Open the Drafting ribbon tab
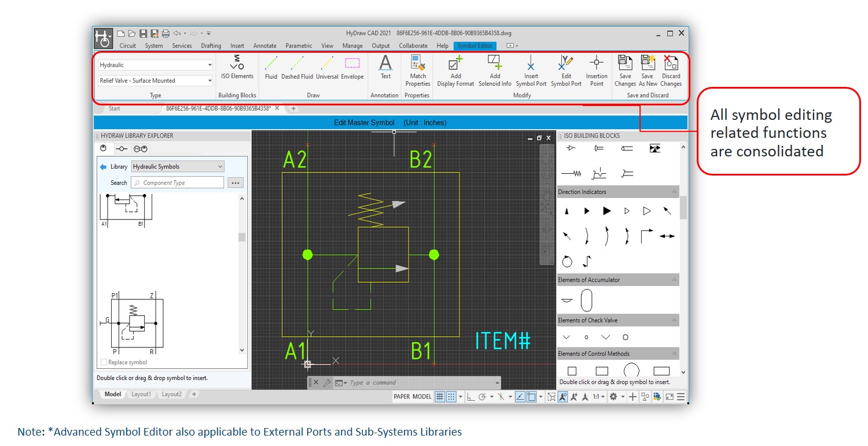 pos(211,46)
